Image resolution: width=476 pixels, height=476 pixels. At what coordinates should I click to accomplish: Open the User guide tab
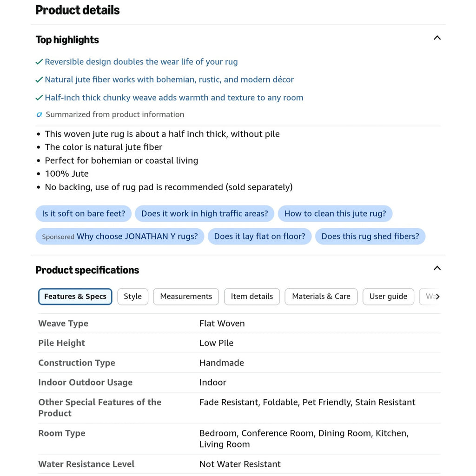click(388, 296)
